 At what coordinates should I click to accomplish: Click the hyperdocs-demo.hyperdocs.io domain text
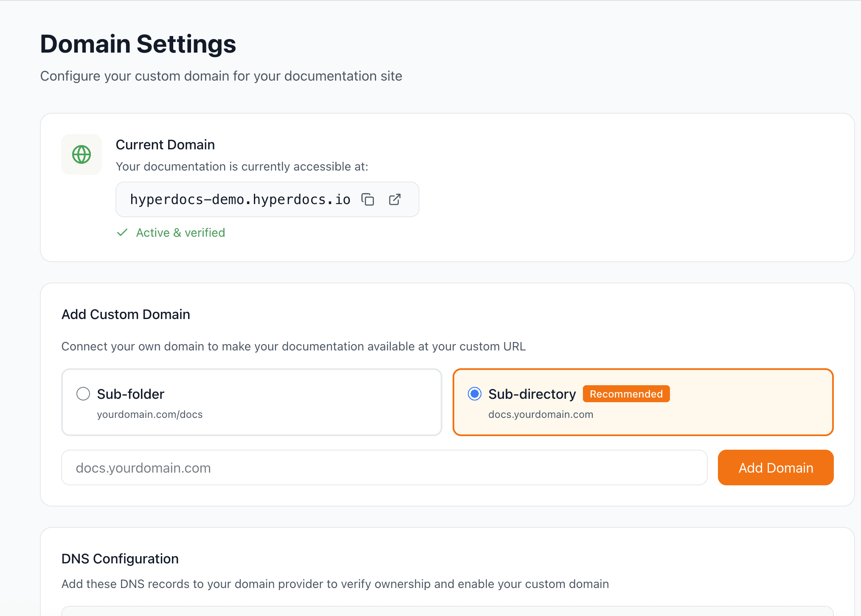[240, 199]
